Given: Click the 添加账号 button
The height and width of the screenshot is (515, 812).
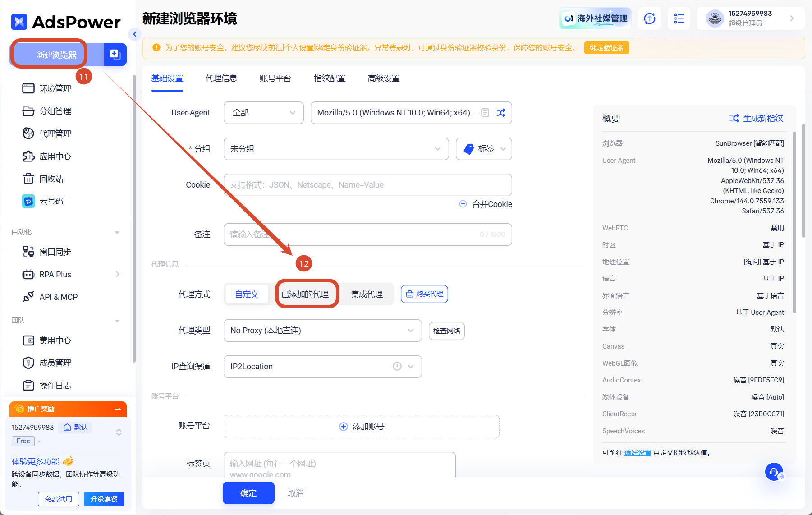Looking at the screenshot, I should (x=362, y=427).
